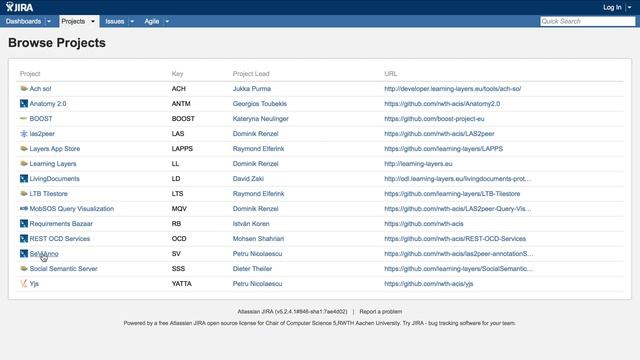Open the Ach so! project
This screenshot has width=640, height=360.
pyautogui.click(x=40, y=89)
